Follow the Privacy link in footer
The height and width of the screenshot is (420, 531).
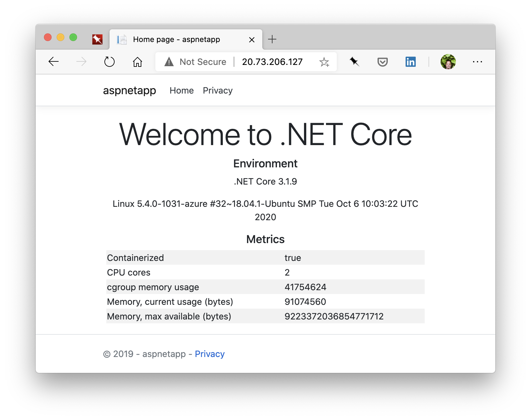click(x=210, y=354)
